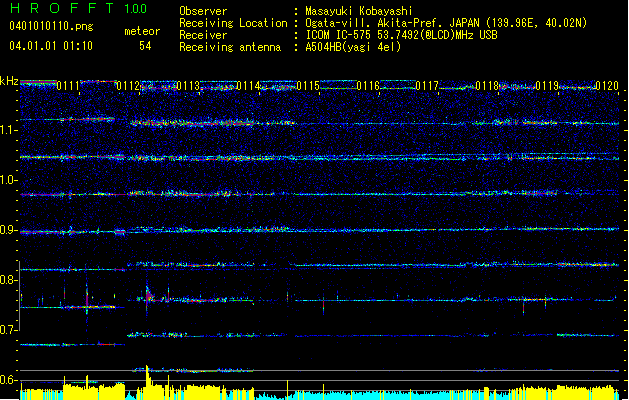
Task: Click time marker 0117
Action: point(427,86)
